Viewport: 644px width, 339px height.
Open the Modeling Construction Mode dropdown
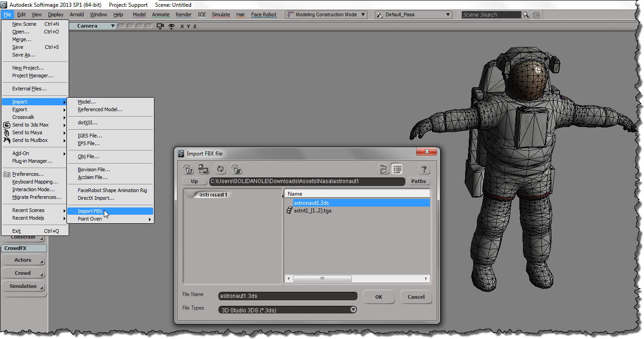pyautogui.click(x=326, y=15)
